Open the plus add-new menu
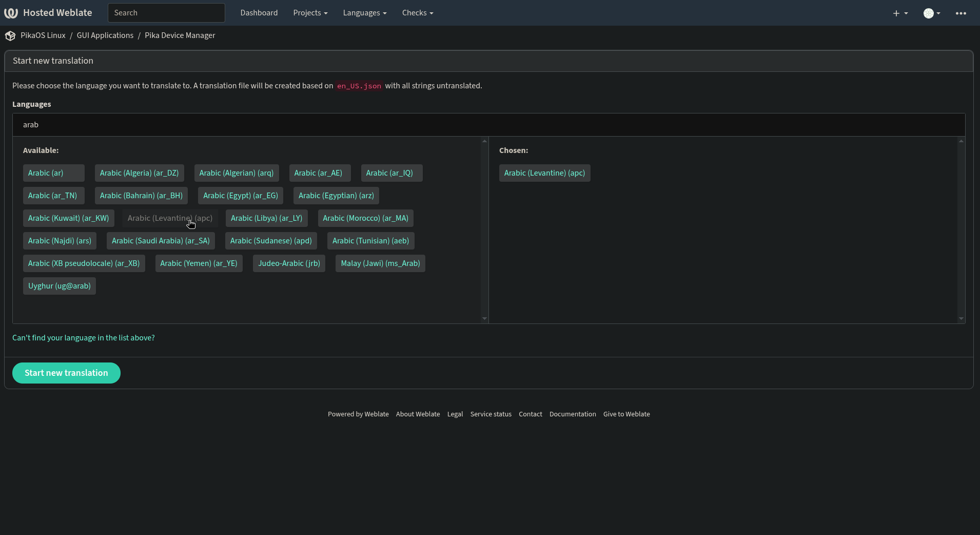The image size is (980, 535). (900, 13)
